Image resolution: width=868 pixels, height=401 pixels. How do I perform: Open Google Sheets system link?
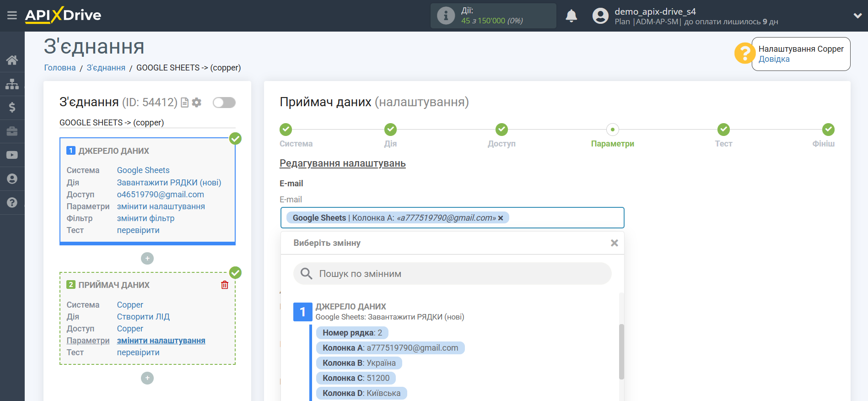[143, 170]
